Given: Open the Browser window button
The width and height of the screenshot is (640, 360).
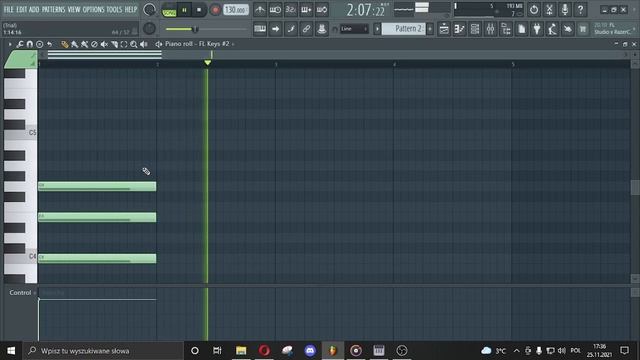Looking at the screenshot, I should tap(506, 29).
